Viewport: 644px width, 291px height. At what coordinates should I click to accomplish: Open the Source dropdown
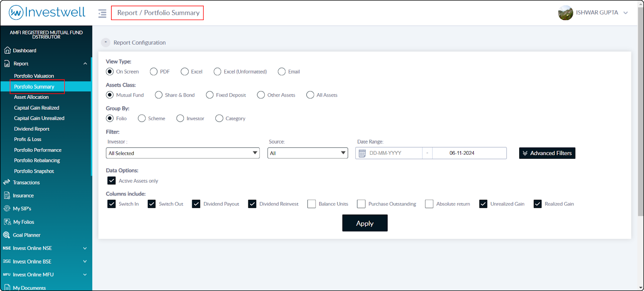[308, 153]
